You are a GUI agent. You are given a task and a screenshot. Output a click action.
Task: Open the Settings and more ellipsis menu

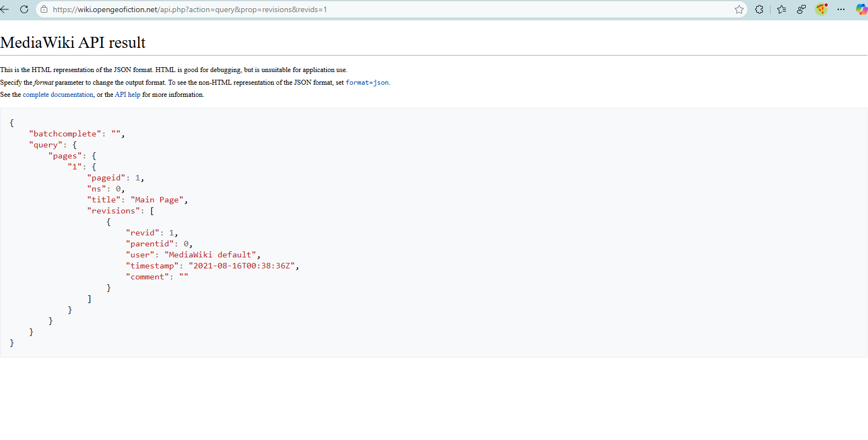pyautogui.click(x=841, y=9)
